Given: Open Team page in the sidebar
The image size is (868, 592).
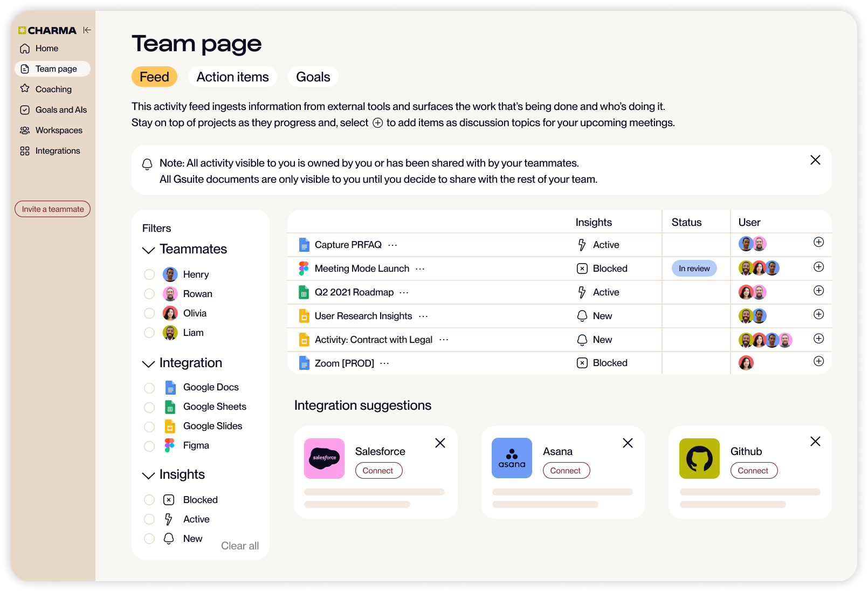Looking at the screenshot, I should [x=52, y=69].
